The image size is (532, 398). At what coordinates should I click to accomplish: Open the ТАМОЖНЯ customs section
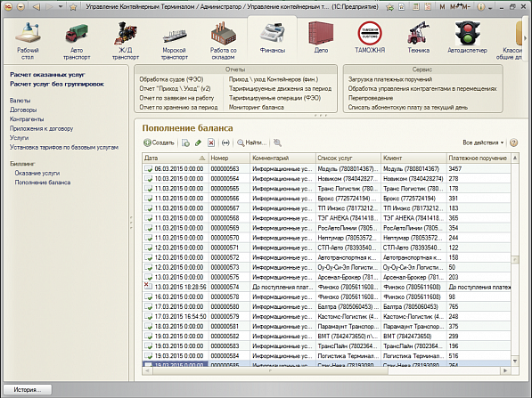[x=370, y=37]
